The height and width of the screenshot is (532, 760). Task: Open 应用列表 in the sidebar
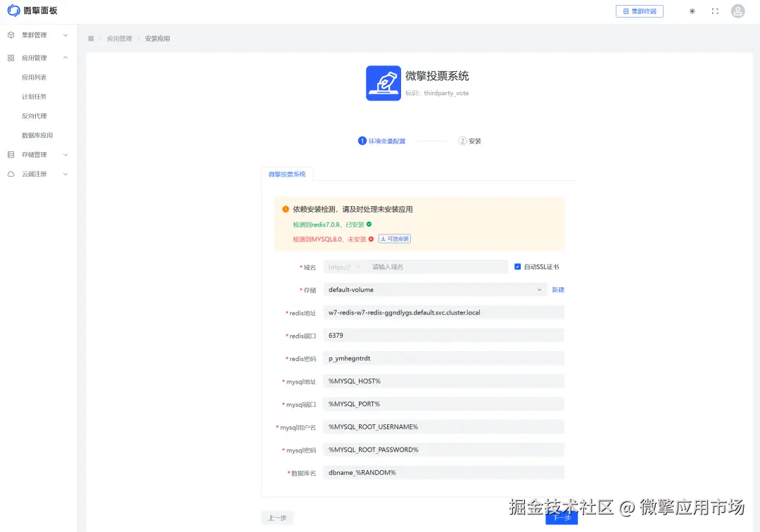click(34, 77)
